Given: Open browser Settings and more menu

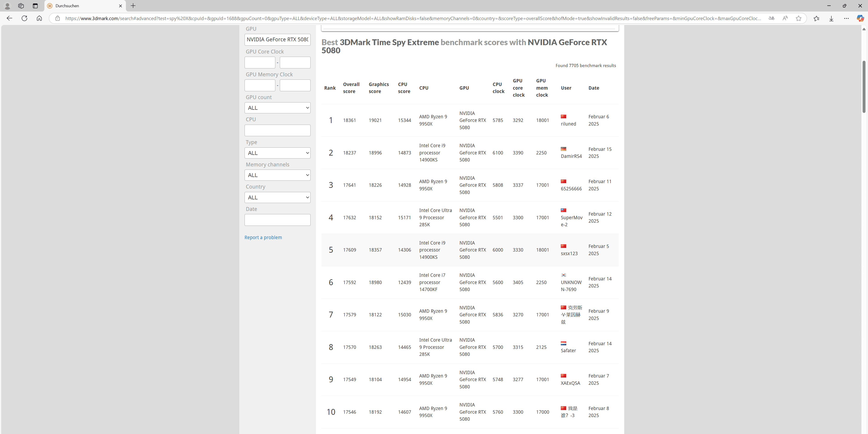Looking at the screenshot, I should (846, 18).
